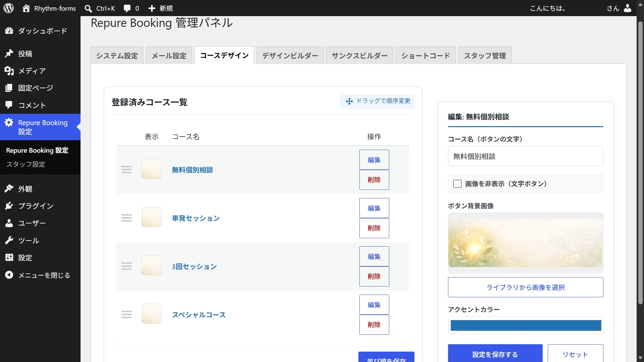Switch to ショートコード tab

[426, 55]
